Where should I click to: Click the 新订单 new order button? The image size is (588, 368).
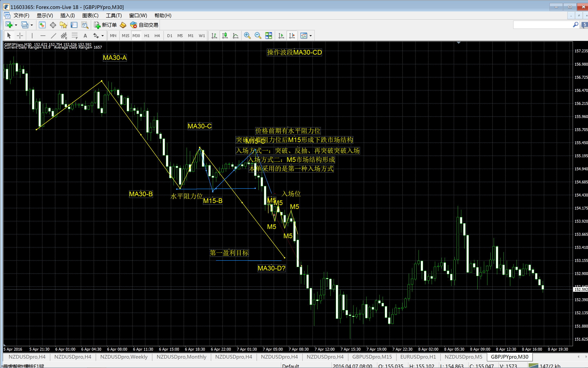pyautogui.click(x=105, y=25)
